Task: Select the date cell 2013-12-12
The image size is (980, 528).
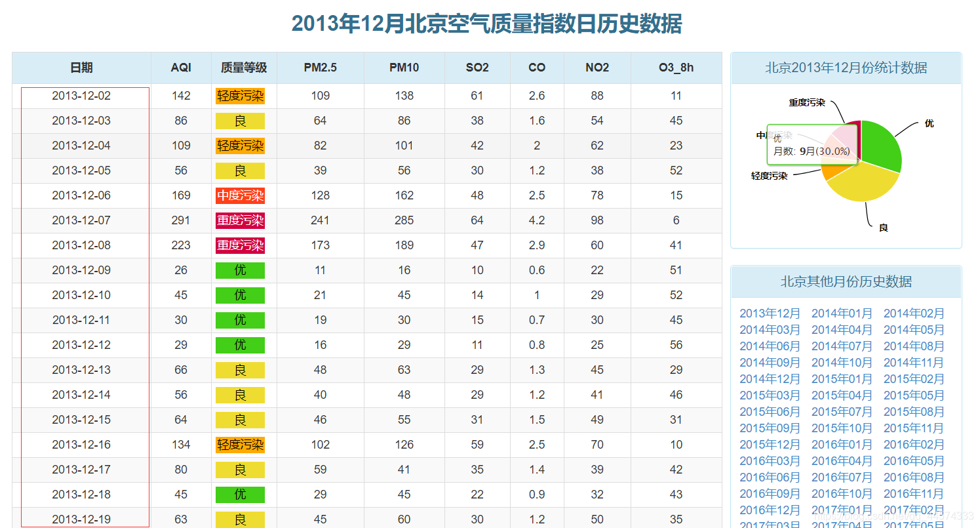Action: click(x=81, y=345)
